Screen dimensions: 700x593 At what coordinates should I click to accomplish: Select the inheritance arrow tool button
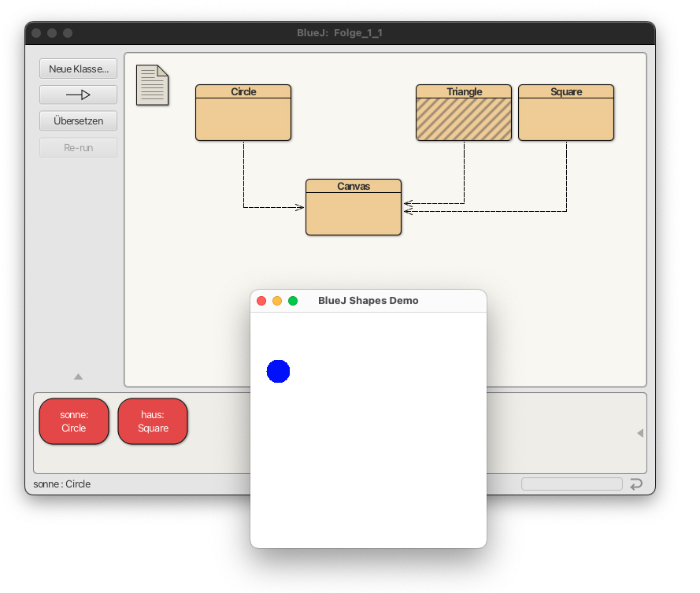point(78,95)
